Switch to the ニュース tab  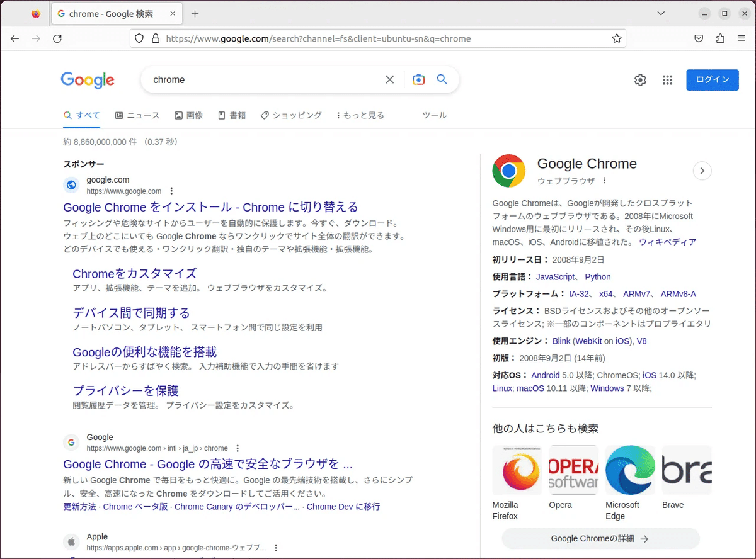click(x=137, y=115)
